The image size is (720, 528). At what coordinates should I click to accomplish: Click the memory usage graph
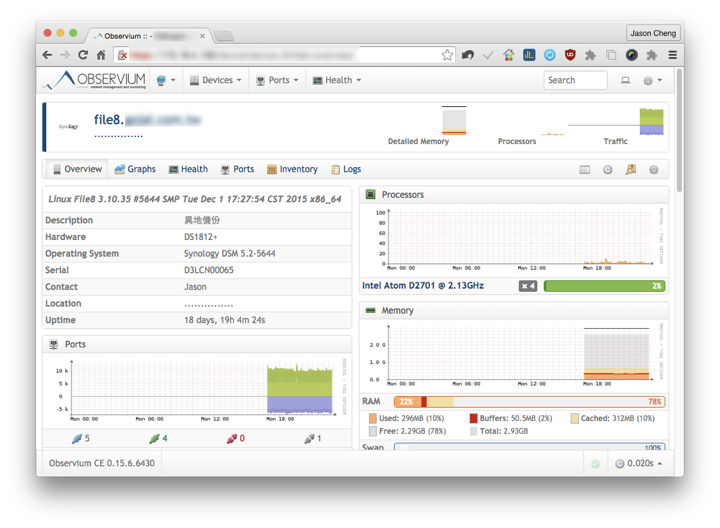click(514, 355)
